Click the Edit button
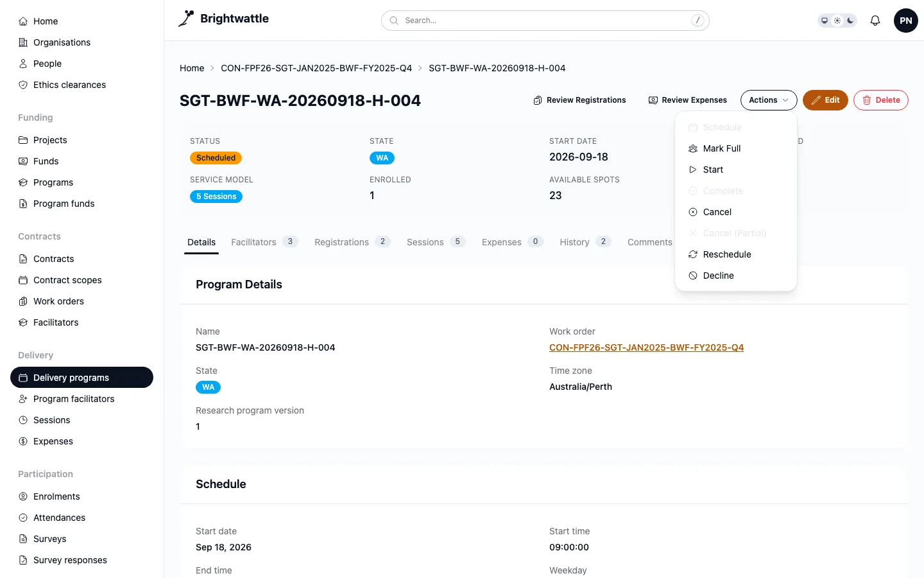 coord(825,100)
